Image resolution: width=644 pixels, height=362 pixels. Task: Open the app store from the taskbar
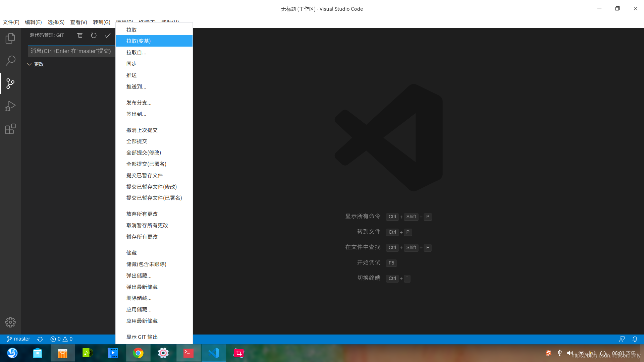63,353
